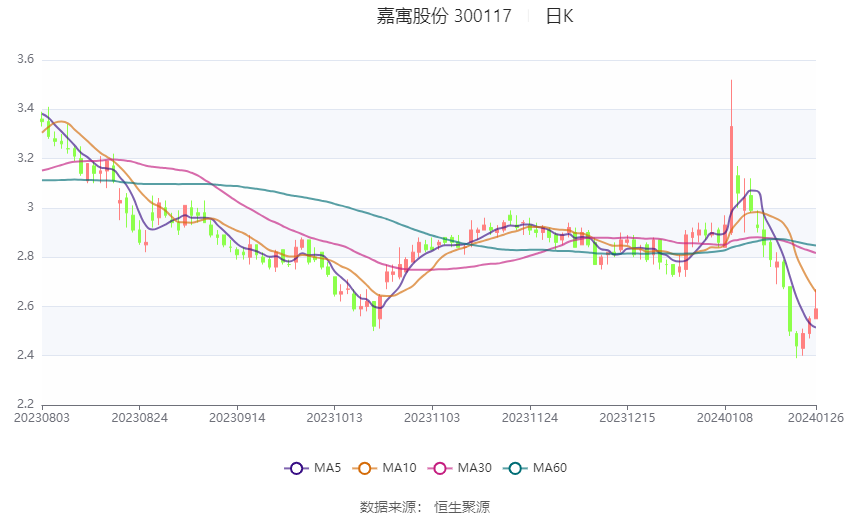Click the 20231215 date axis label
Image resolution: width=850 pixels, height=517 pixels.
[x=627, y=418]
